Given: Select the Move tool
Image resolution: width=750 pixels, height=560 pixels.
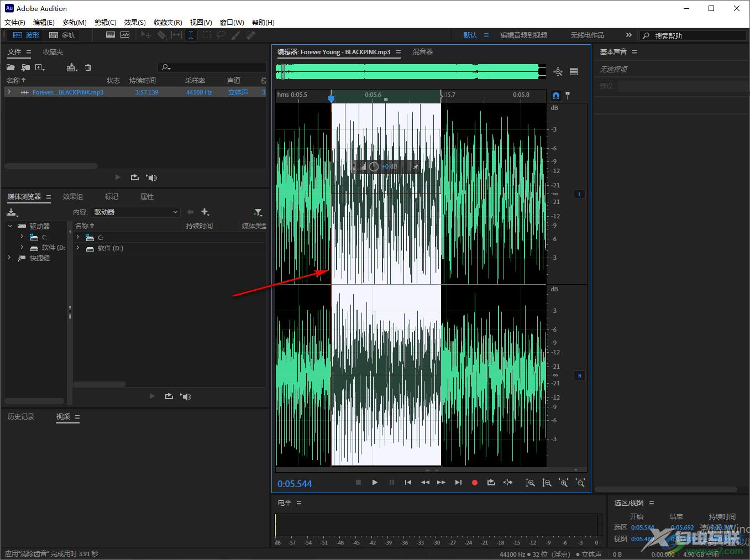Looking at the screenshot, I should click(x=146, y=35).
